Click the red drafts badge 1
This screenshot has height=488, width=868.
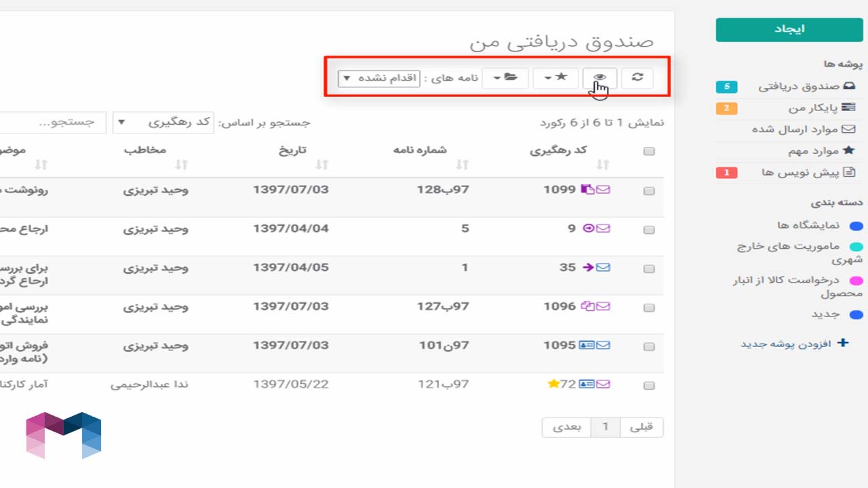coord(726,173)
